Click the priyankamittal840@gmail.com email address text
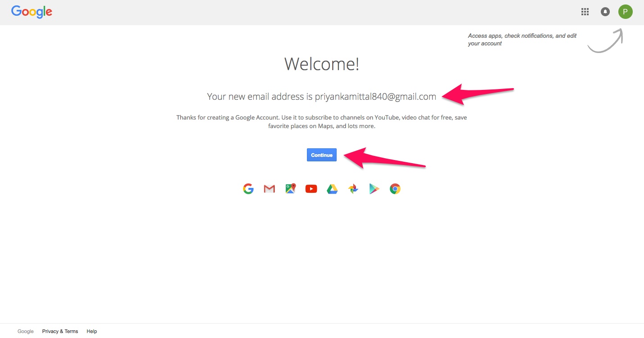Image resolution: width=644 pixels, height=338 pixels. (x=375, y=97)
